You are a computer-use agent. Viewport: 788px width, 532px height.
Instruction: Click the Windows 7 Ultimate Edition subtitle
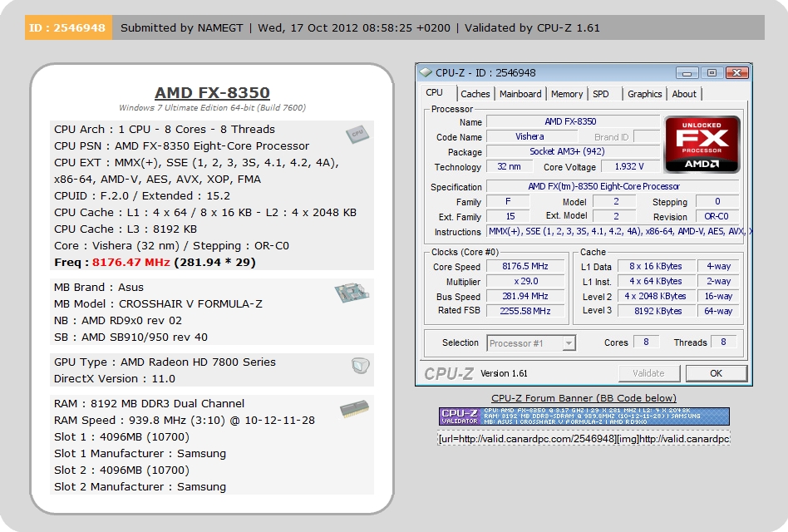212,107
